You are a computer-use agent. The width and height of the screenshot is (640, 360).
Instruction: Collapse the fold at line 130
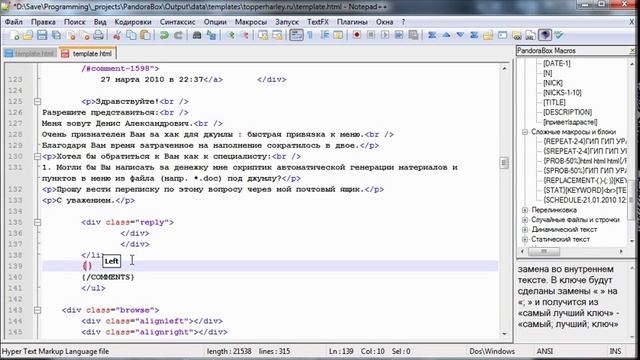point(37,156)
